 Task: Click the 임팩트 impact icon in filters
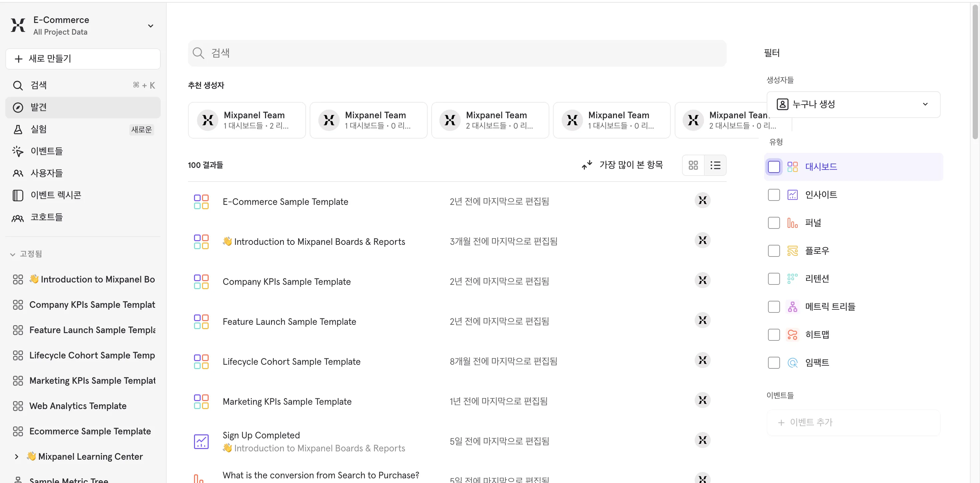[792, 363]
